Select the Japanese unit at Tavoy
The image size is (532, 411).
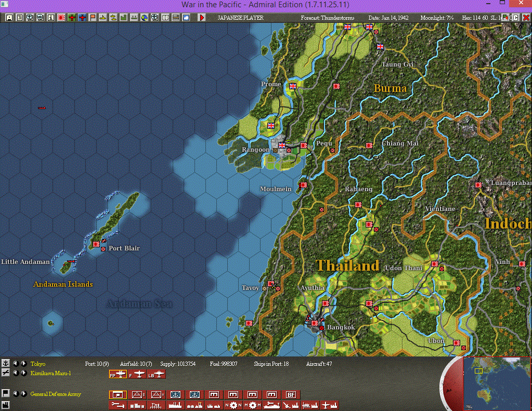click(271, 284)
